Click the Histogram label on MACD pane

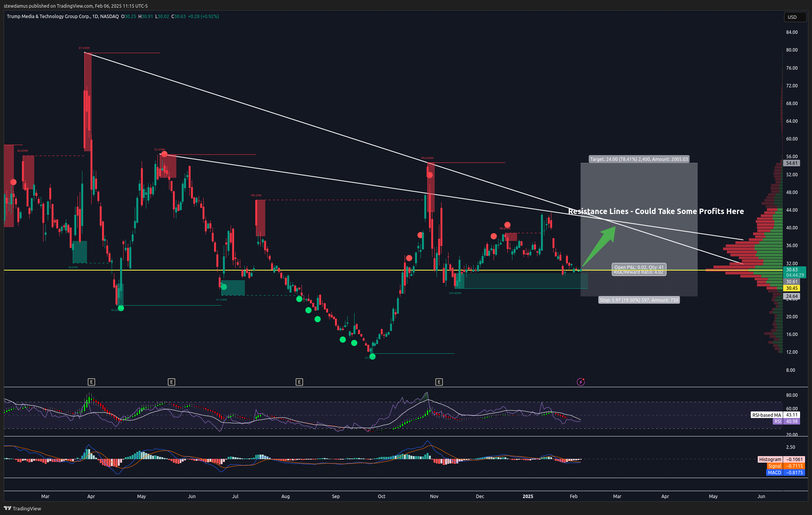pyautogui.click(x=770, y=459)
